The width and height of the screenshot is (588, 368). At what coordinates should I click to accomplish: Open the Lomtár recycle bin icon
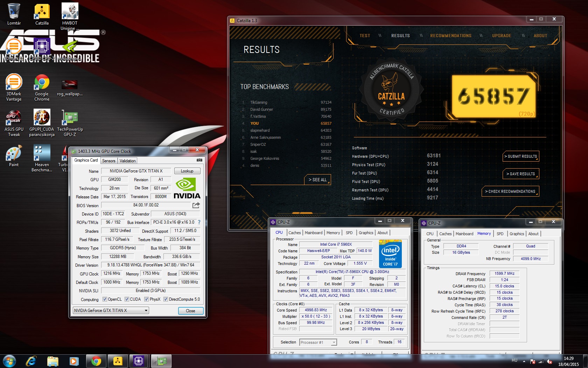coord(14,14)
